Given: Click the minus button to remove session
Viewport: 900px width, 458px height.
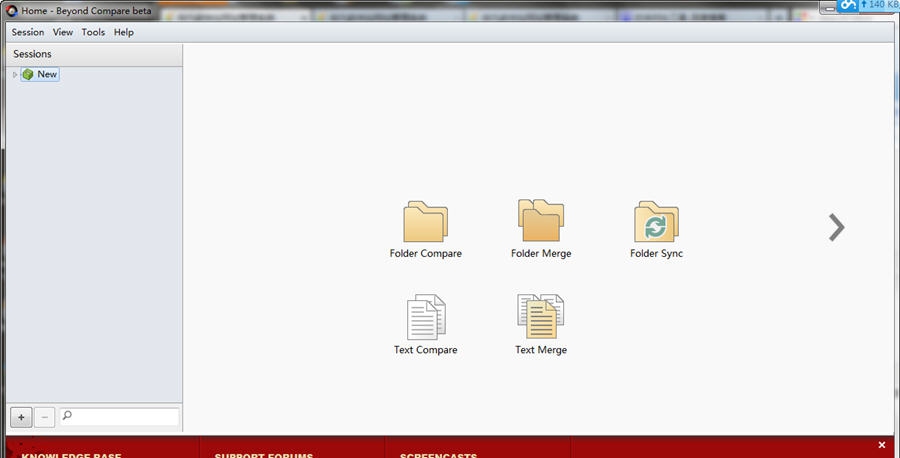Looking at the screenshot, I should click(45, 417).
